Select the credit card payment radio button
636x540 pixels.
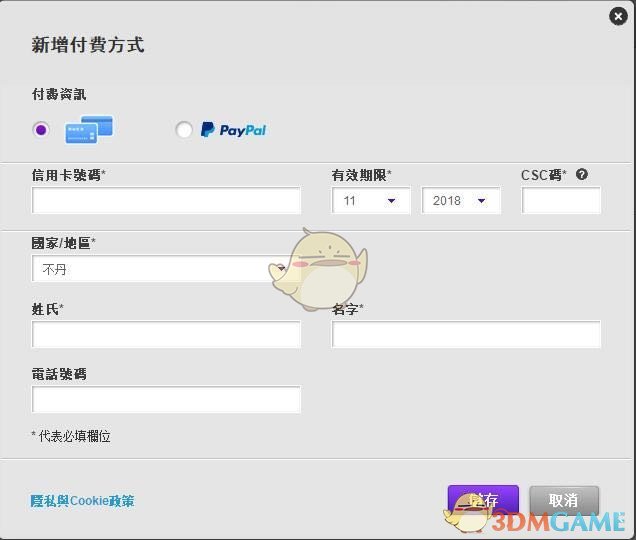[41, 130]
